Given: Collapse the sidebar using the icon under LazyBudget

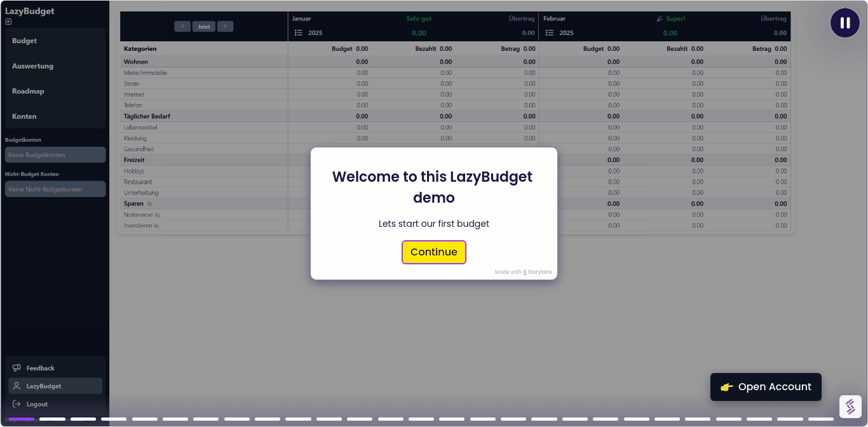Looking at the screenshot, I should pos(8,22).
